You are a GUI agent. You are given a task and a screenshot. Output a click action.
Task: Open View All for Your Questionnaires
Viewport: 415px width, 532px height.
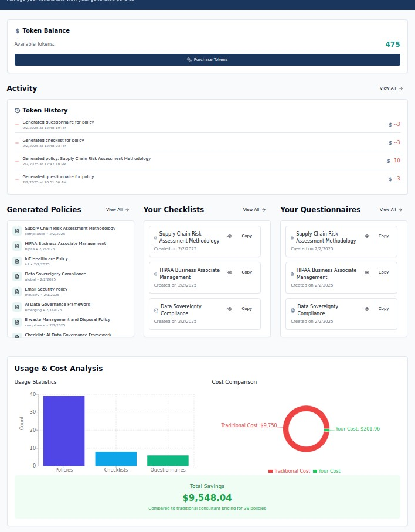[x=391, y=210]
